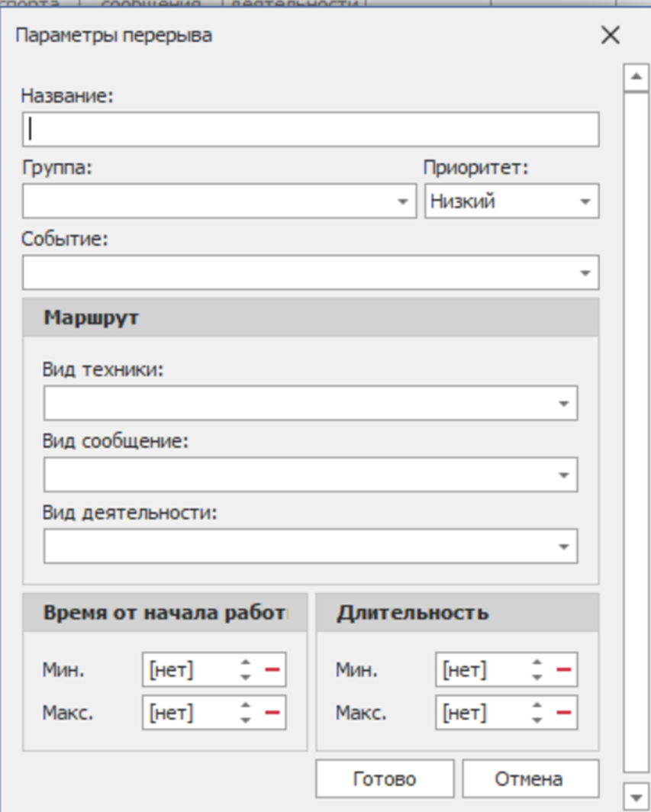
Task: Clear the Мин. value in Время от начала работ
Action: pos(272,670)
